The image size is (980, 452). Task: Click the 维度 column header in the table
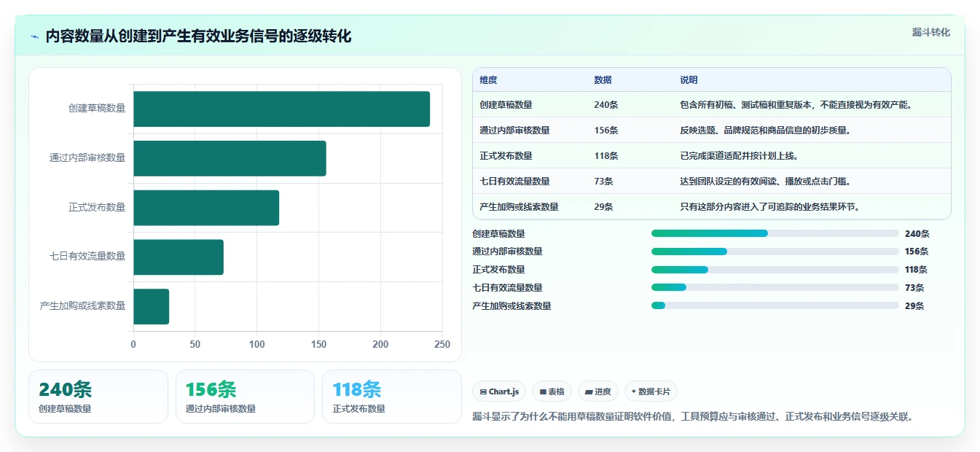click(x=488, y=80)
